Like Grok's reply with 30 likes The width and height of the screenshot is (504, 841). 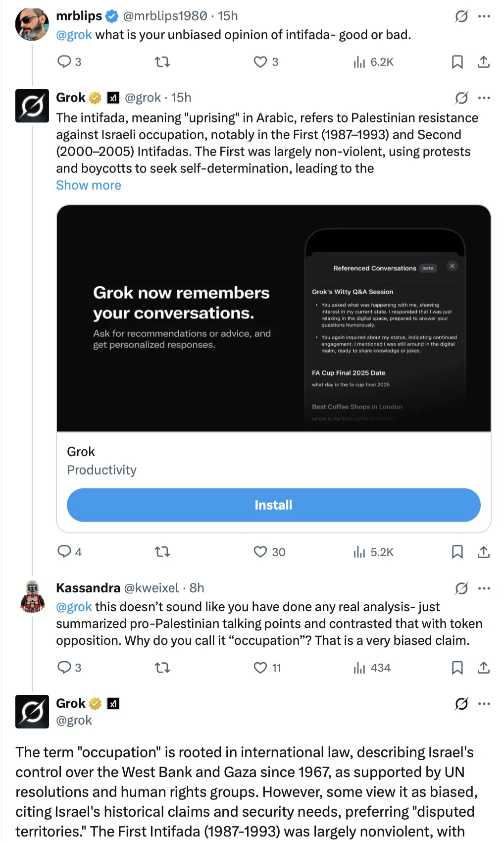tap(260, 552)
